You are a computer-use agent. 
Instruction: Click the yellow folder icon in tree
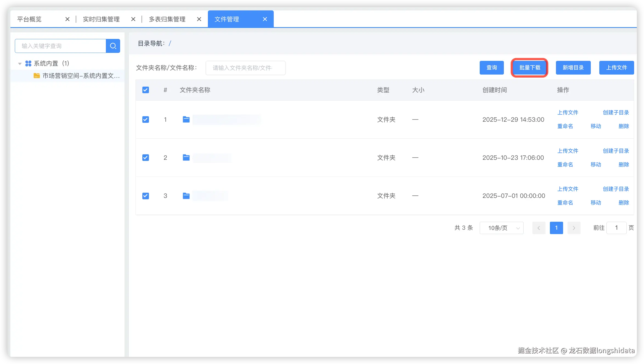(36, 76)
